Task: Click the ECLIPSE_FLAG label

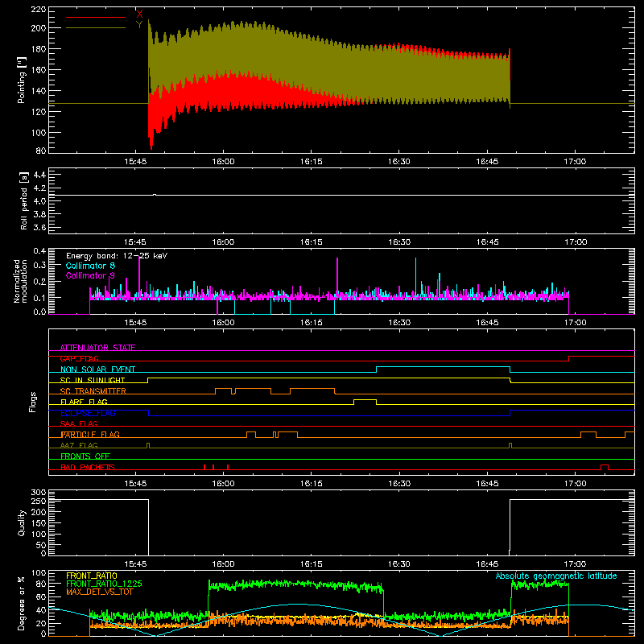Action: pos(88,413)
